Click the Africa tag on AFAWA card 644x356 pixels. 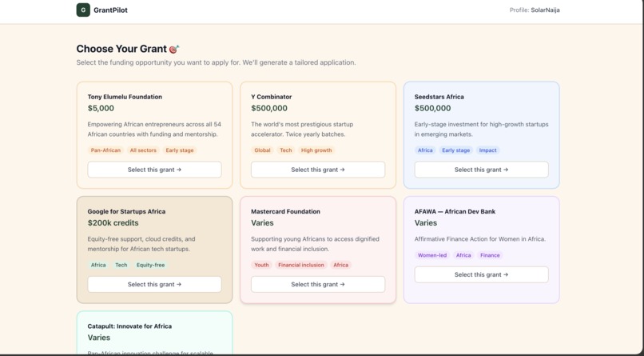click(x=463, y=255)
